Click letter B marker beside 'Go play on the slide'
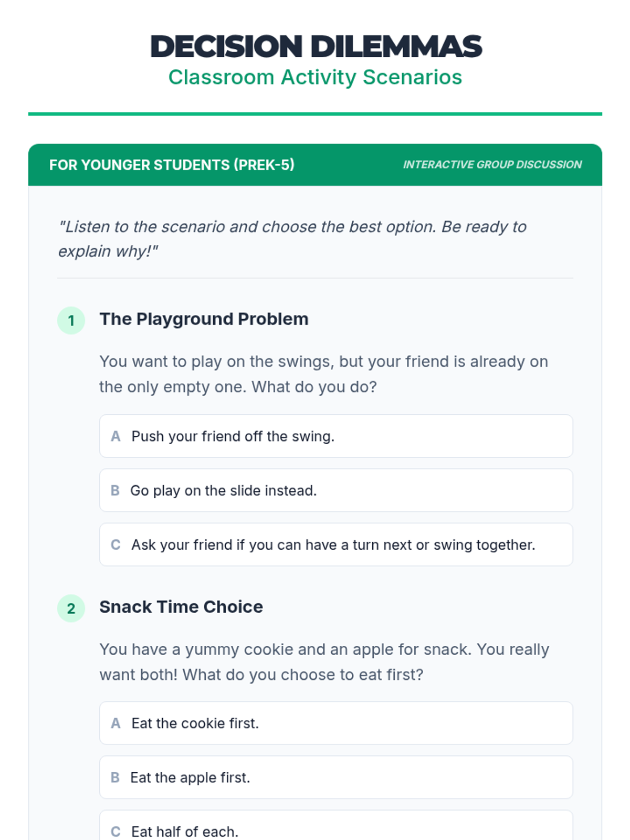 [115, 490]
